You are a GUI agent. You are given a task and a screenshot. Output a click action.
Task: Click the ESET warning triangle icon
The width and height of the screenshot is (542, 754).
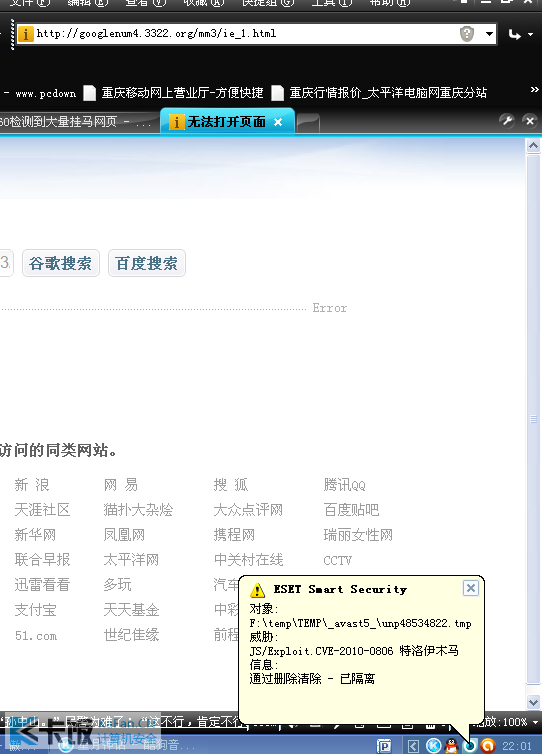coord(257,590)
